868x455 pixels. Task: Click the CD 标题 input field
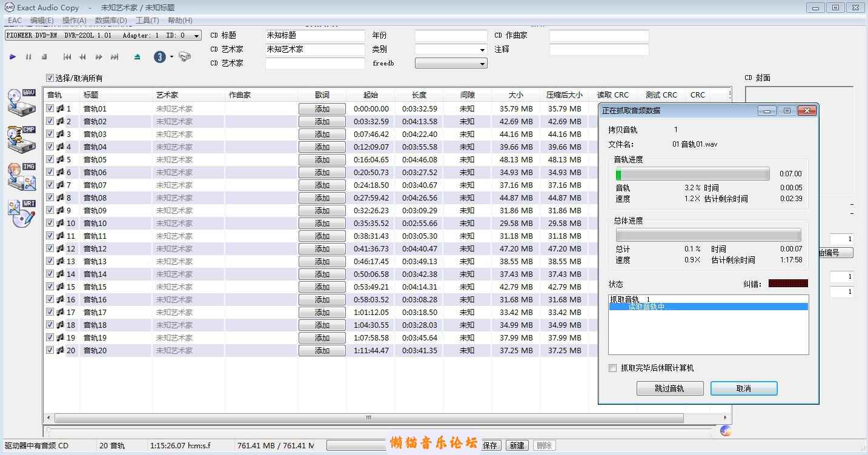[315, 36]
